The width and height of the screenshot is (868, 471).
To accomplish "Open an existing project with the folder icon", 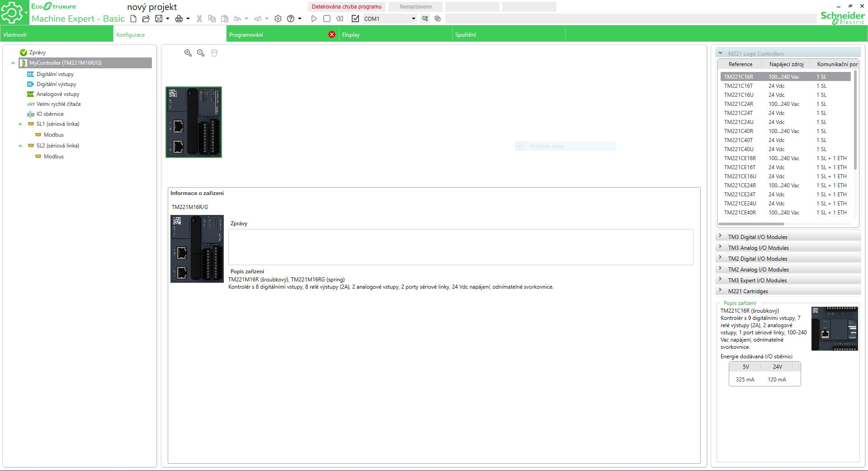I will point(146,19).
